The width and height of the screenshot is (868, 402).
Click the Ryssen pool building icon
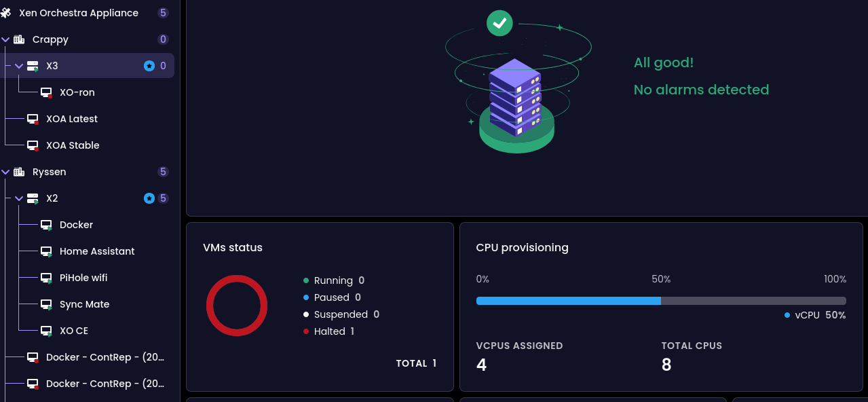(19, 172)
